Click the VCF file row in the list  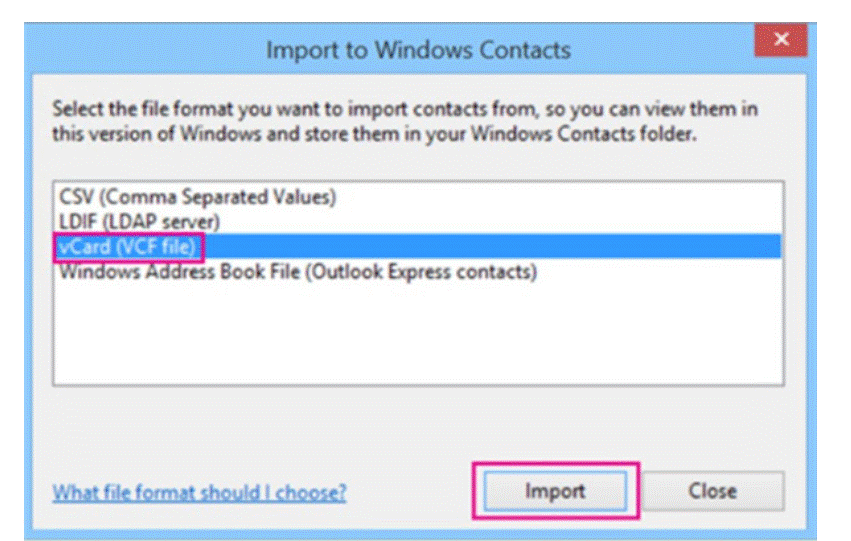click(x=417, y=247)
